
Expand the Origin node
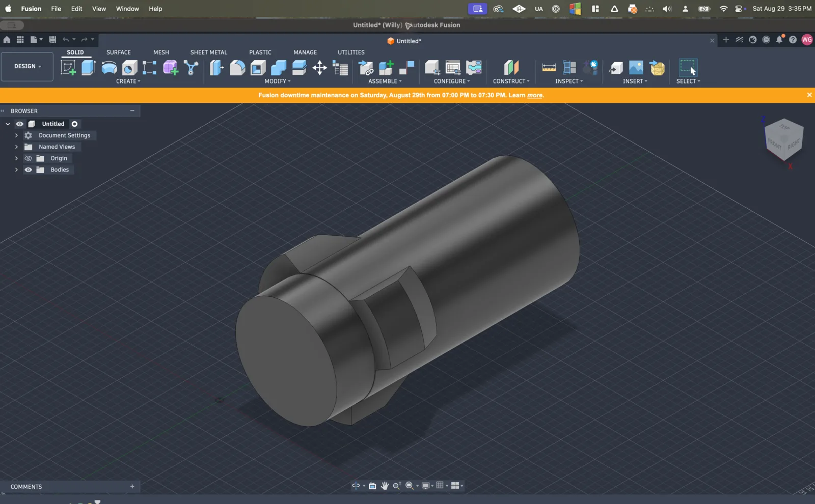[x=16, y=158]
